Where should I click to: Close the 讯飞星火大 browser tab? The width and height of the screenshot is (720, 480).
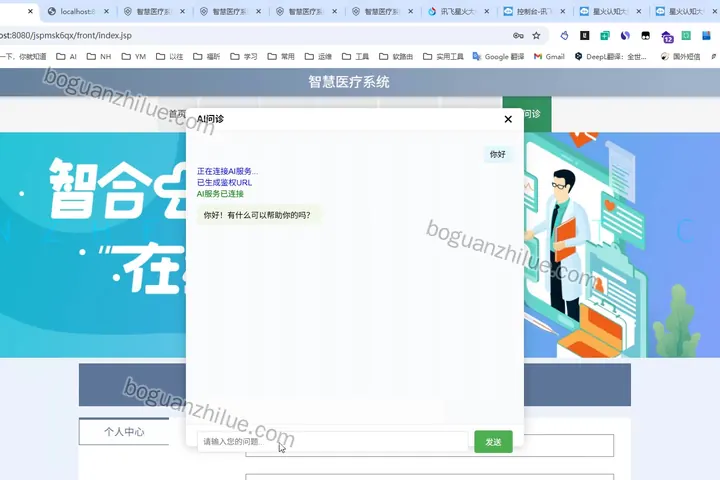(x=487, y=11)
